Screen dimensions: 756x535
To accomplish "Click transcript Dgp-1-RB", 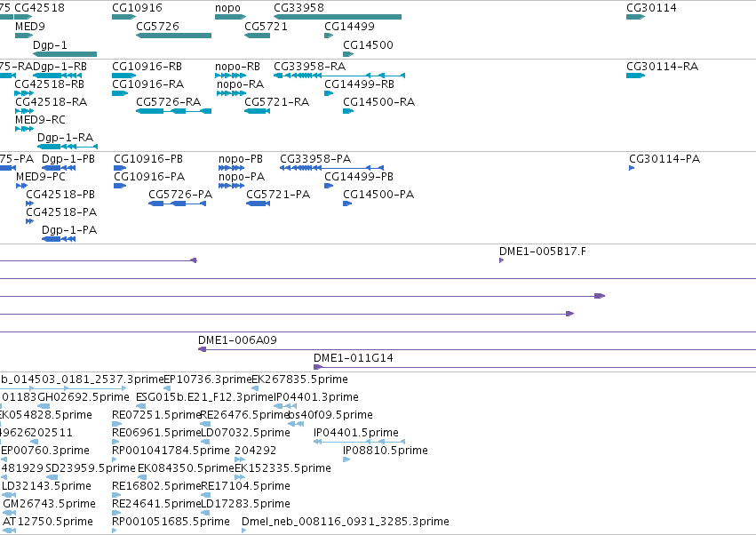I will pyautogui.click(x=57, y=76).
